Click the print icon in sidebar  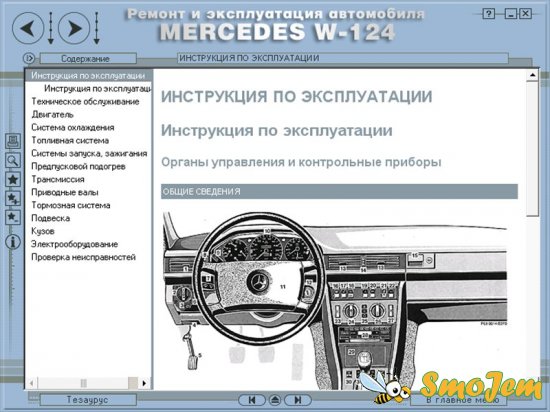click(13, 141)
